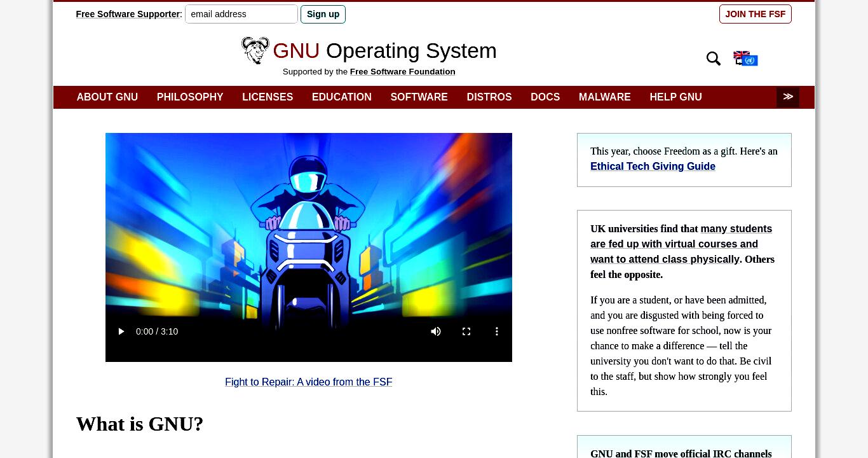This screenshot has height=458, width=868.
Task: Click the Sign up button
Action: (323, 14)
